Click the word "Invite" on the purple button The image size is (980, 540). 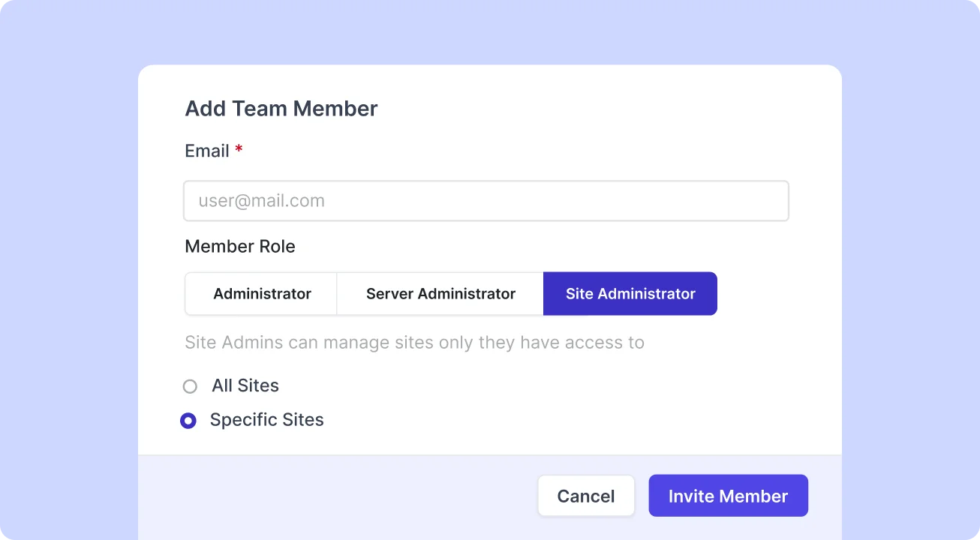(691, 496)
